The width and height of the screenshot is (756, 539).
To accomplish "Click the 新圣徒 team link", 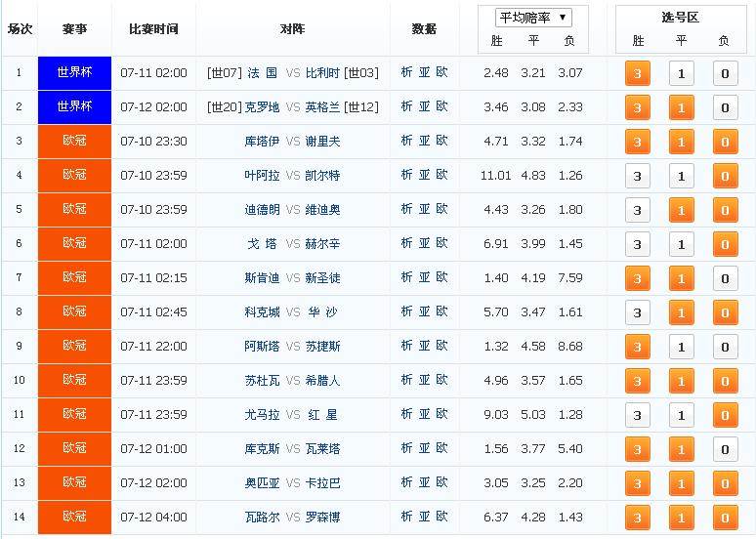I will coord(322,278).
